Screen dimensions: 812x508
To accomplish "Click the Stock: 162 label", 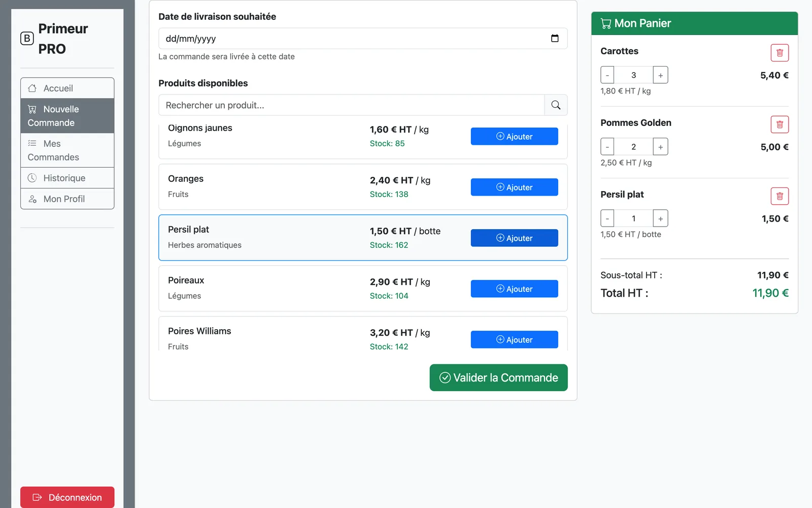I will click(x=389, y=245).
